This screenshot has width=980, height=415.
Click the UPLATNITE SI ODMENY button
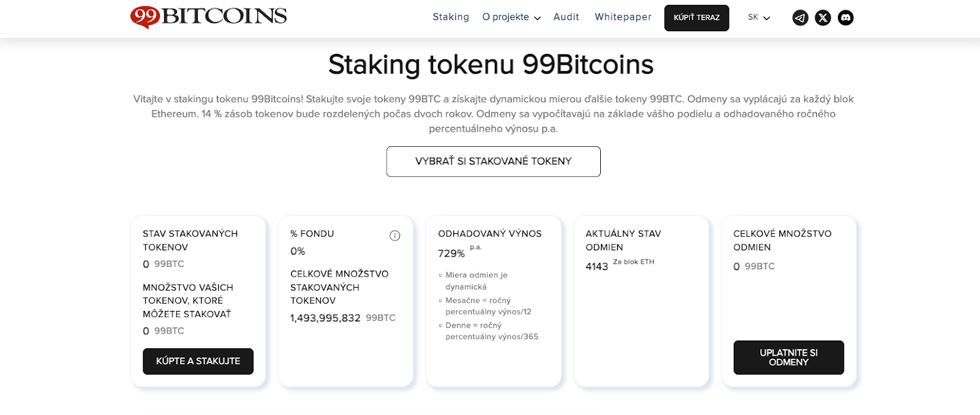click(788, 357)
